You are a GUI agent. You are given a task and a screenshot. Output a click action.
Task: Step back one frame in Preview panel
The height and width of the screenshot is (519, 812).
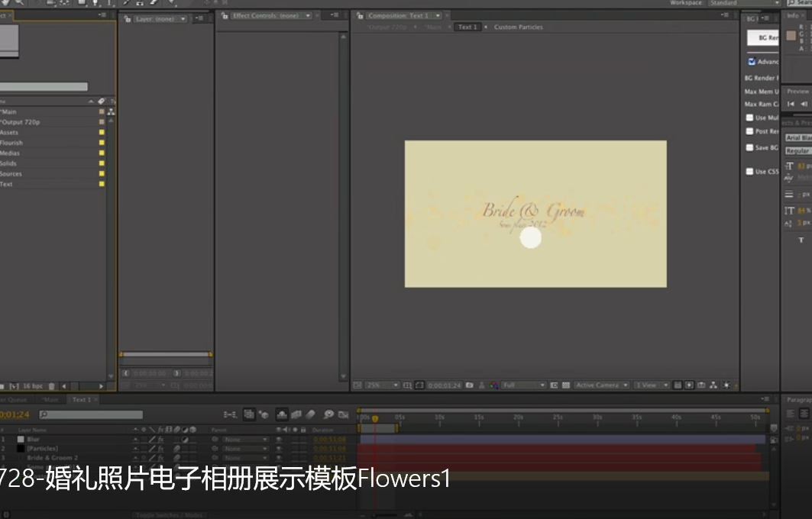(x=804, y=104)
